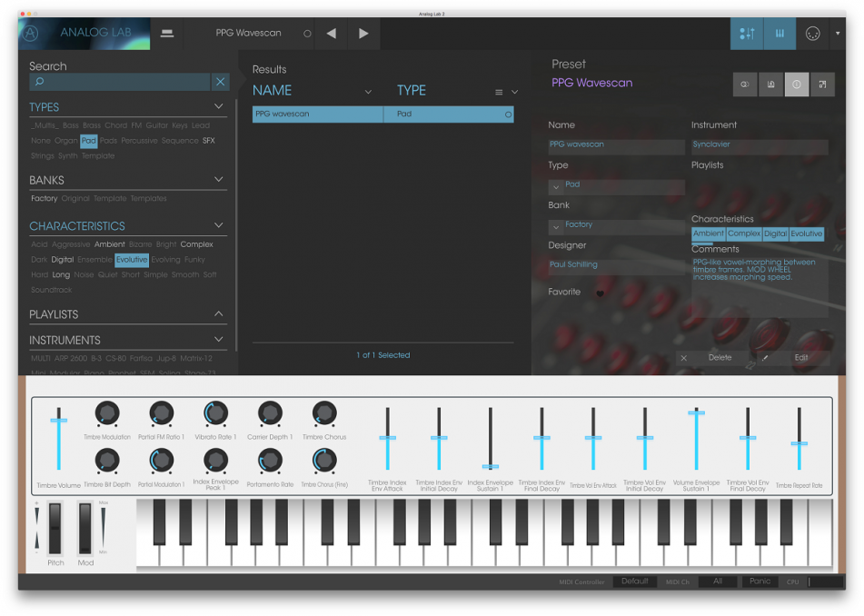Viewport: 864px width, 616px height.
Task: Click the Arturia logo icon
Action: click(x=30, y=33)
